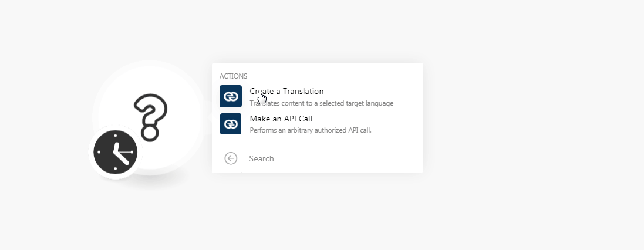
Task: Click the Create a Translation app icon
Action: pyautogui.click(x=230, y=96)
